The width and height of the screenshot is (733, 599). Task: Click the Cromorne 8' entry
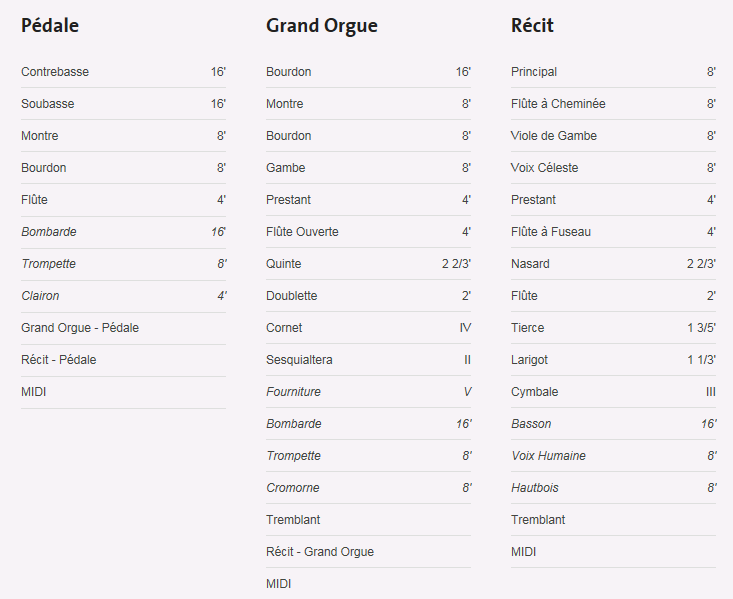click(x=368, y=488)
